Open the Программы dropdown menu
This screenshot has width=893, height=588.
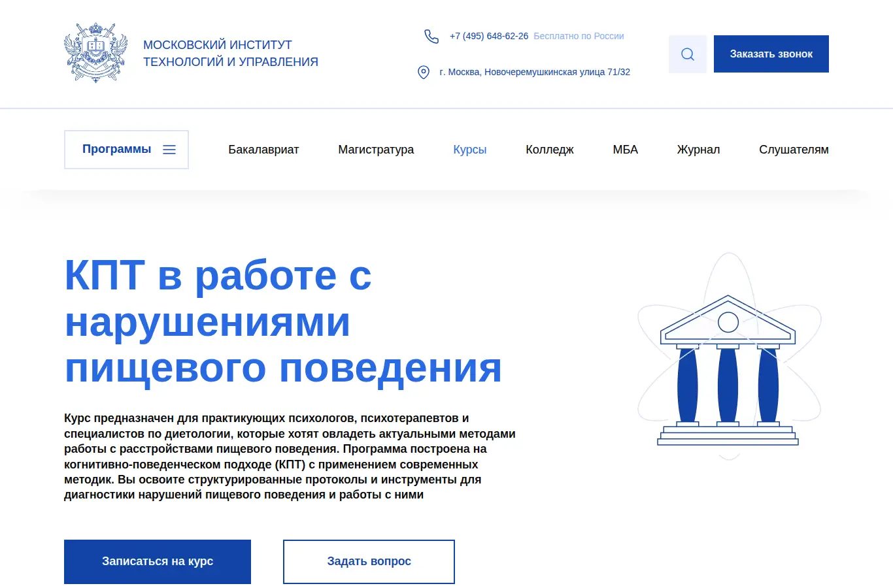pos(126,150)
